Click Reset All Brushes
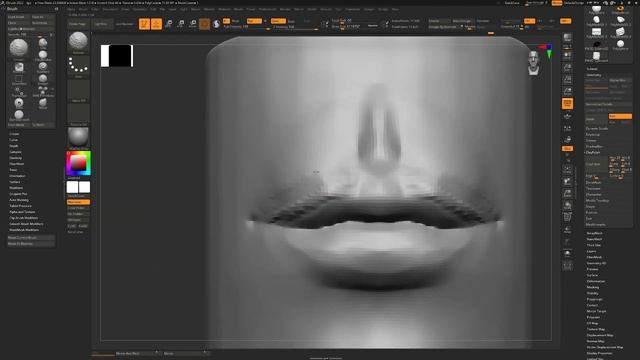Image resolution: width=640 pixels, height=360 pixels. click(31, 244)
